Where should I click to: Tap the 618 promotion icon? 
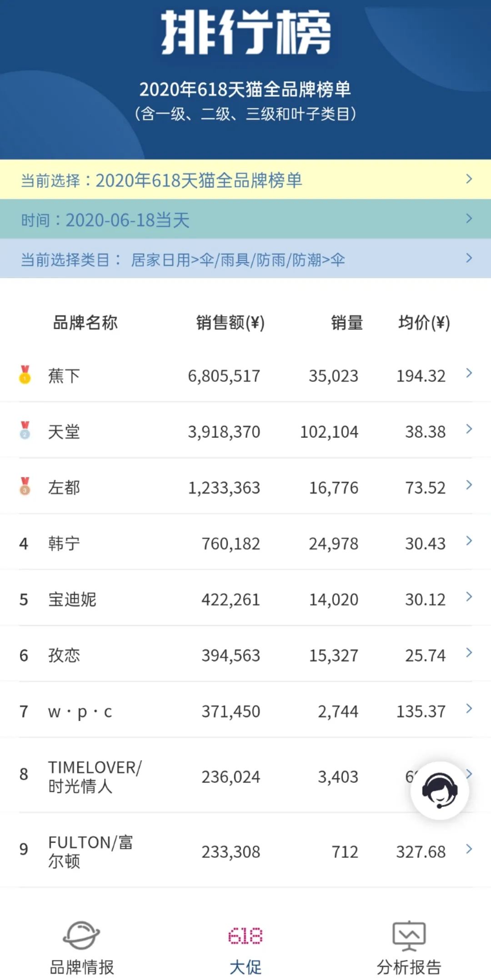pos(245,935)
